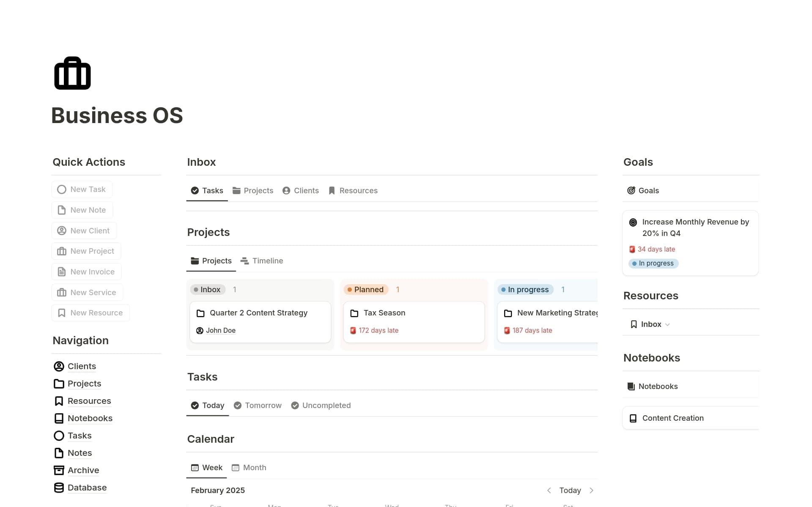Image resolution: width=812 pixels, height=507 pixels.
Task: Click the bookmark icon next to Resources navigation
Action: point(59,400)
